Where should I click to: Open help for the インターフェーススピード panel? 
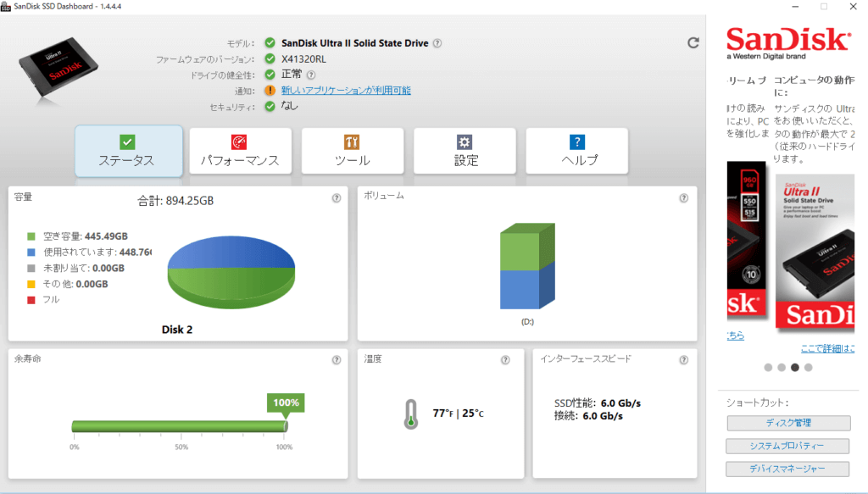684,360
